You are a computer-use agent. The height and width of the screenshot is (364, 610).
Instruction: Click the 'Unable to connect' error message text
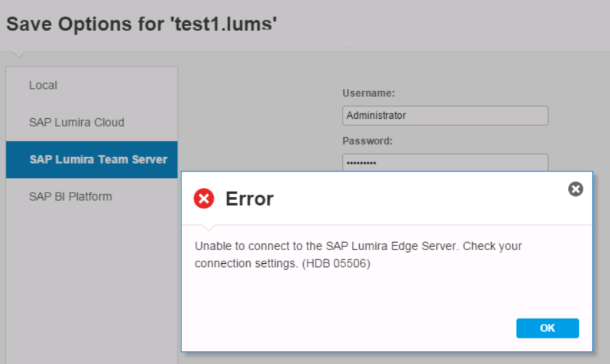pyautogui.click(x=358, y=255)
